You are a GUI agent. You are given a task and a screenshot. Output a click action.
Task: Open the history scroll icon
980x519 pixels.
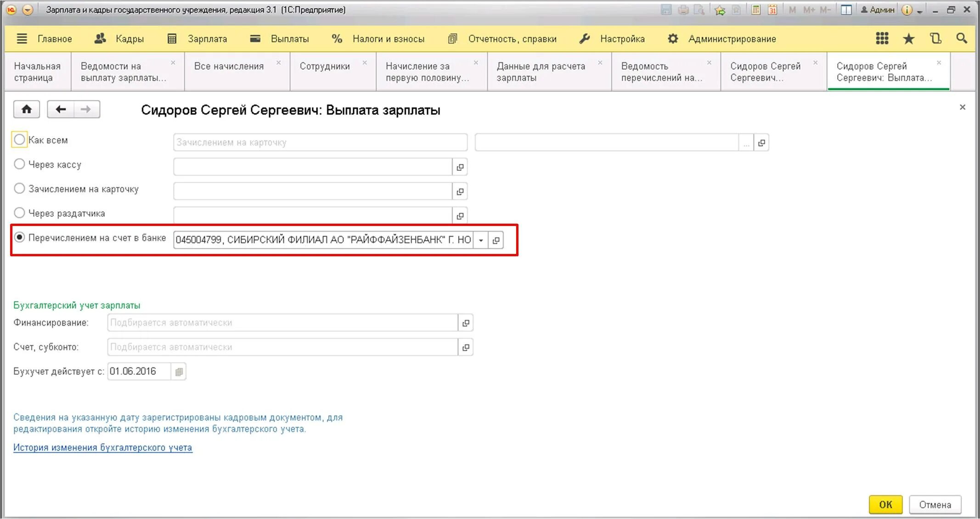click(x=935, y=39)
